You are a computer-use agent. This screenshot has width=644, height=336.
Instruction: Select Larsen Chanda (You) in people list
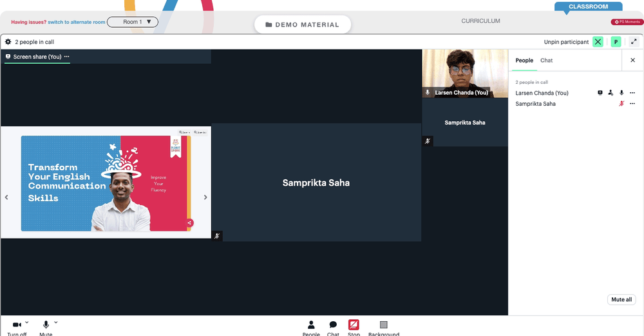pos(542,93)
